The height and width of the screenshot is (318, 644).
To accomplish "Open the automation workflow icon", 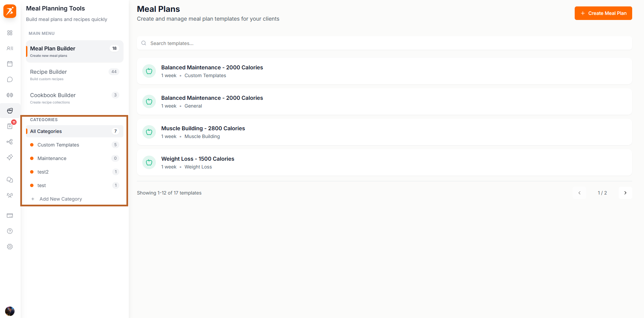I will [x=10, y=141].
